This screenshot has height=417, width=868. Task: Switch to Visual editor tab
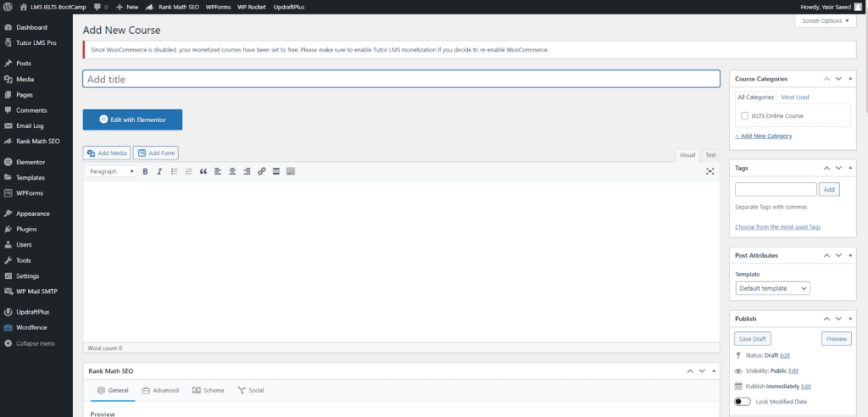point(687,155)
